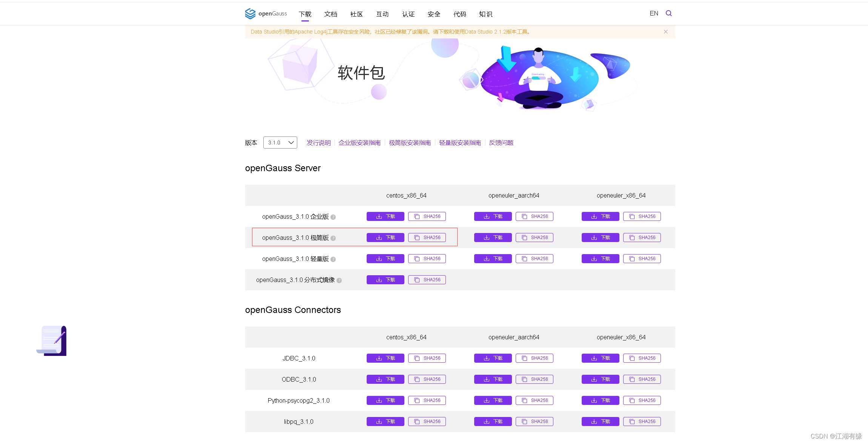Click copy icon on 轻量版 SHA256 button
Screen dimensions: 868x443
pos(416,259)
